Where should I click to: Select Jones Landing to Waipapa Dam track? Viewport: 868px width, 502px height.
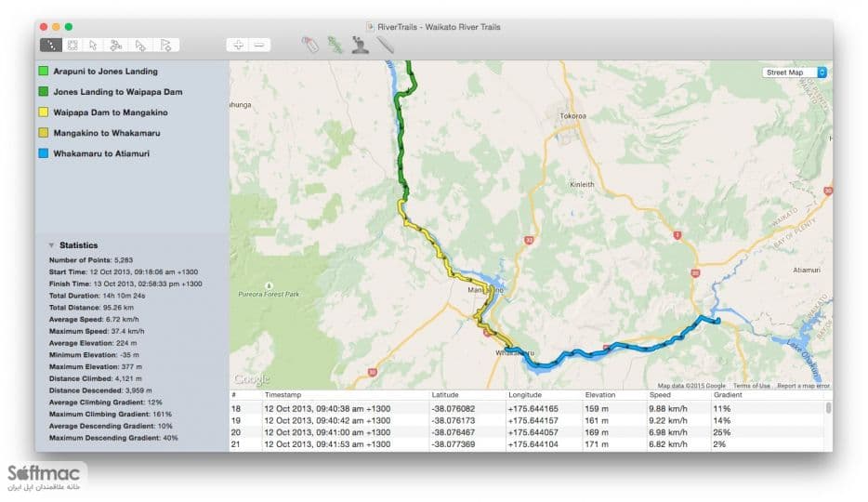pos(117,92)
